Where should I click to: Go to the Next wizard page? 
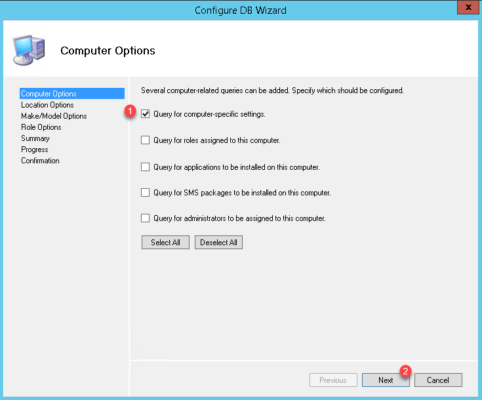[386, 380]
